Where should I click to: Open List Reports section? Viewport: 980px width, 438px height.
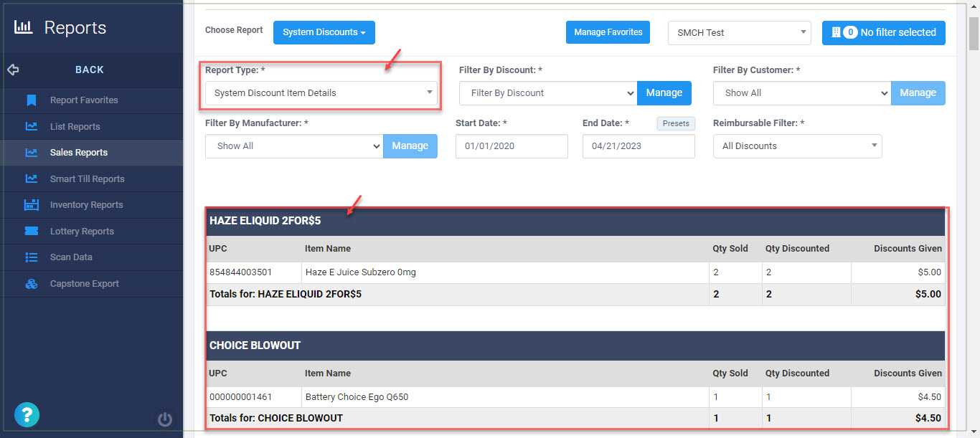[x=91, y=127]
